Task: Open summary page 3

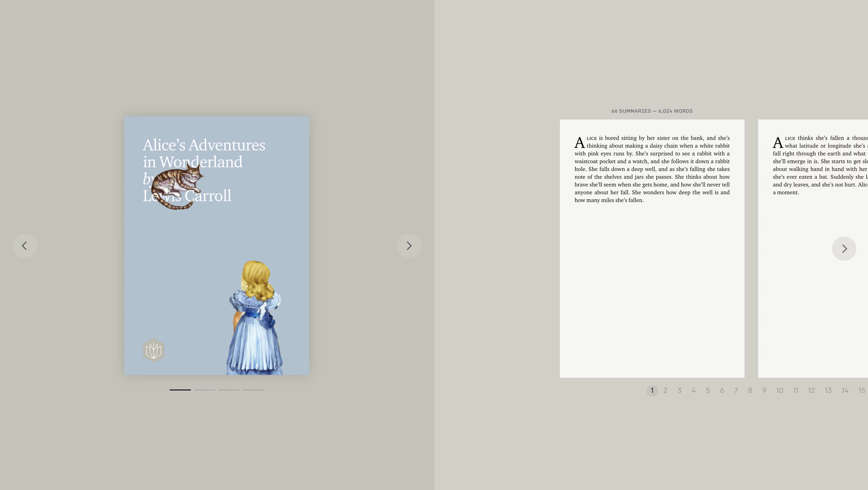Action: (680, 390)
